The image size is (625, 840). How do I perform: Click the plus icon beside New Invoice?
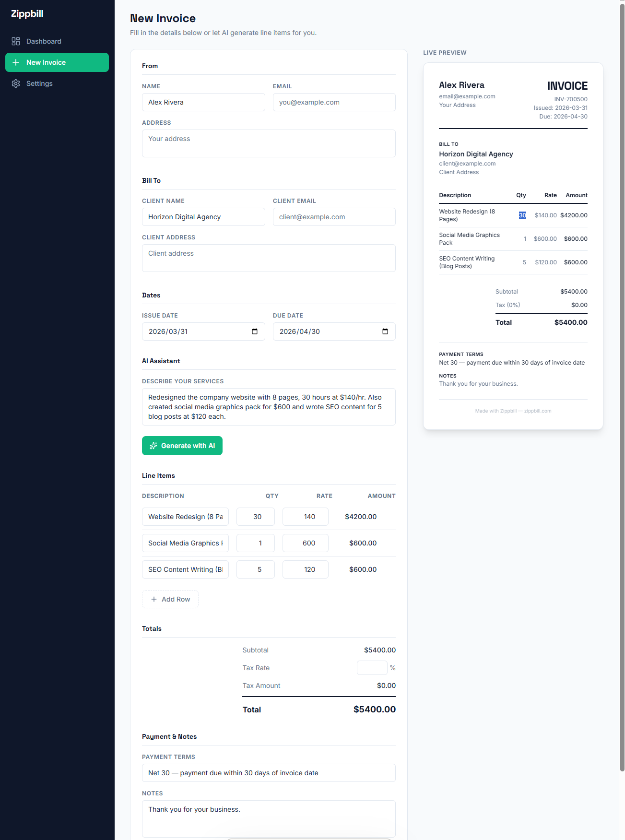(x=16, y=62)
